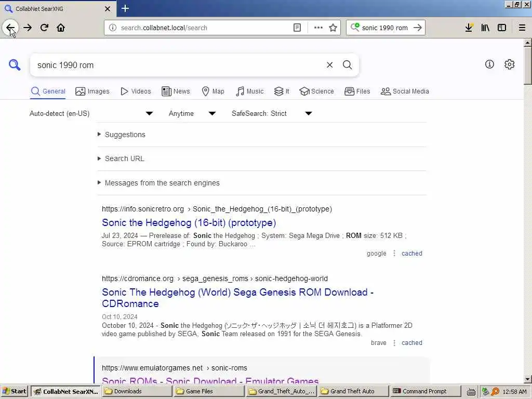Switch to the News category tab
Screen dimensions: 532x399
(x=176, y=91)
